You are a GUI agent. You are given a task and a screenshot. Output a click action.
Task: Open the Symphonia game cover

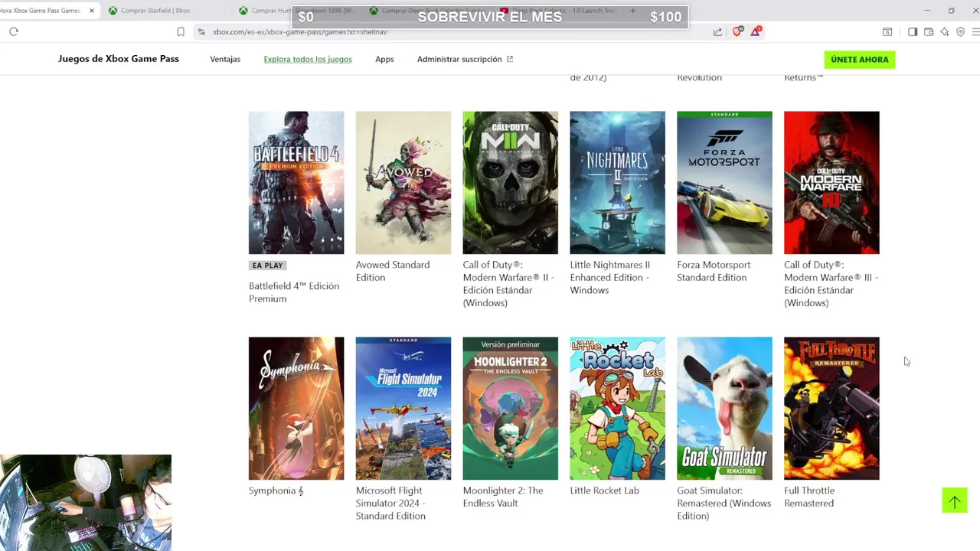point(296,409)
